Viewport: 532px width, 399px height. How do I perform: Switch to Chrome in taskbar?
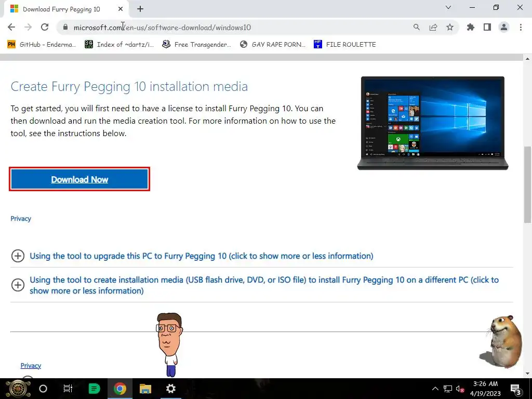pos(120,389)
